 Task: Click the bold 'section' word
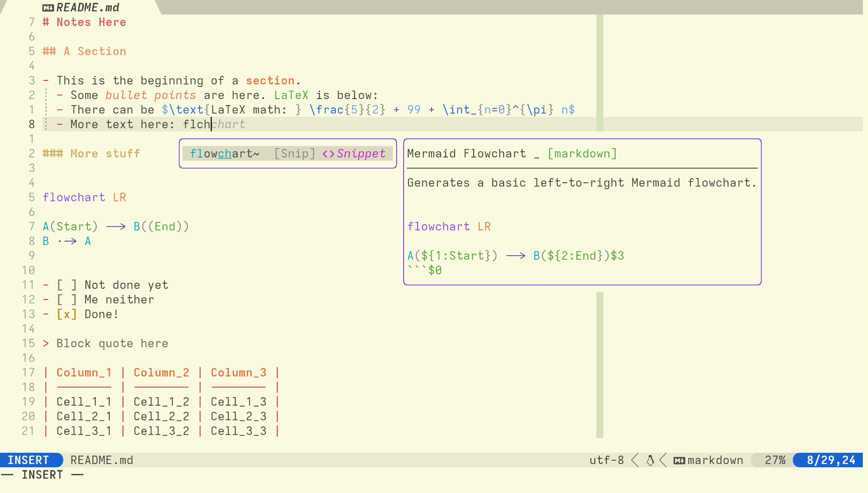tap(270, 80)
